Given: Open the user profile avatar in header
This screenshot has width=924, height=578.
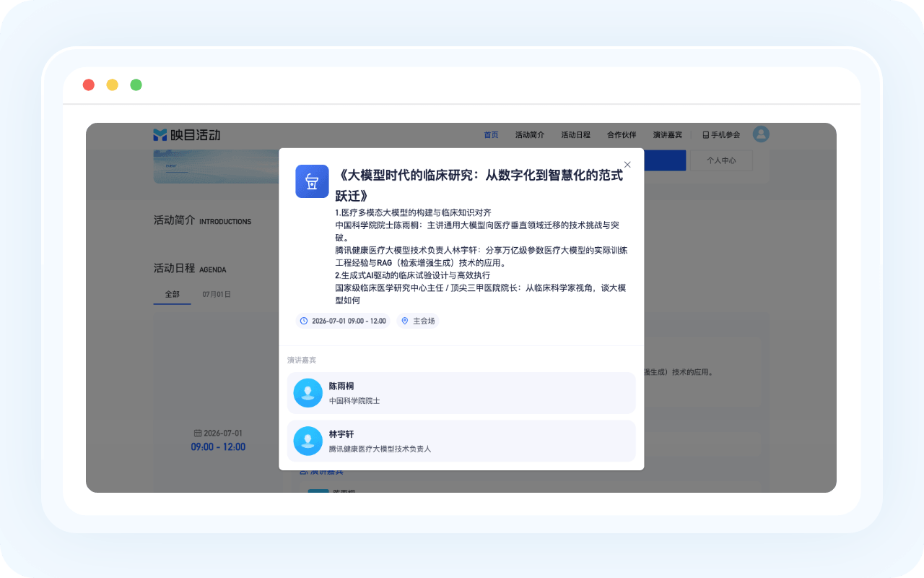Looking at the screenshot, I should click(761, 134).
